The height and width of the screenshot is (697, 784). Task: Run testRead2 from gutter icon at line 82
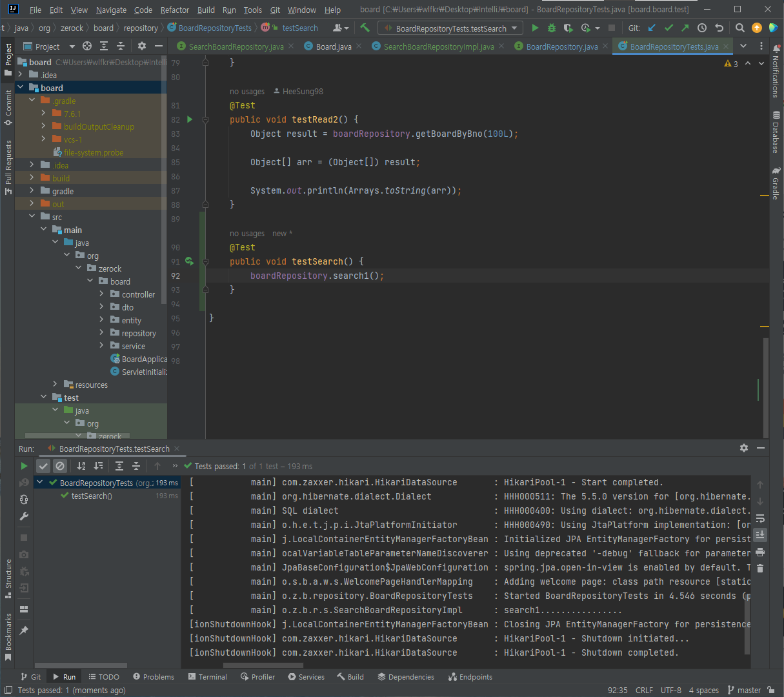coord(190,119)
